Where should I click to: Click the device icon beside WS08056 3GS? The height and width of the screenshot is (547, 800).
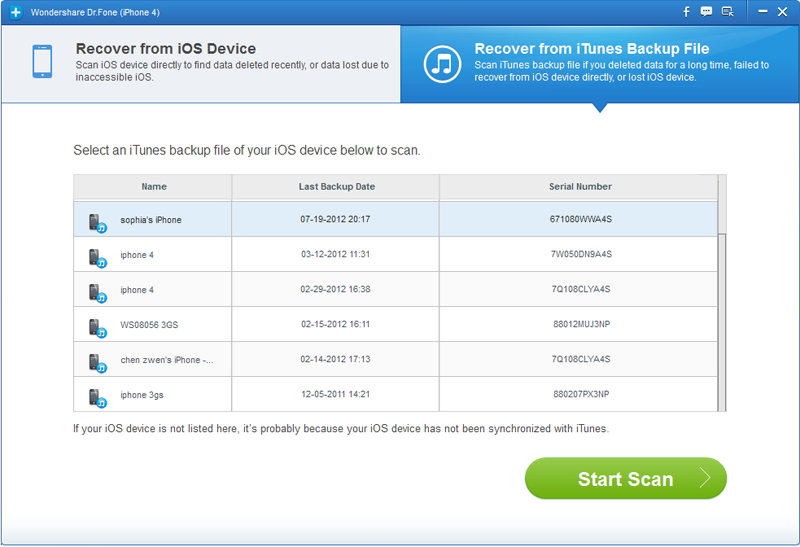96,326
